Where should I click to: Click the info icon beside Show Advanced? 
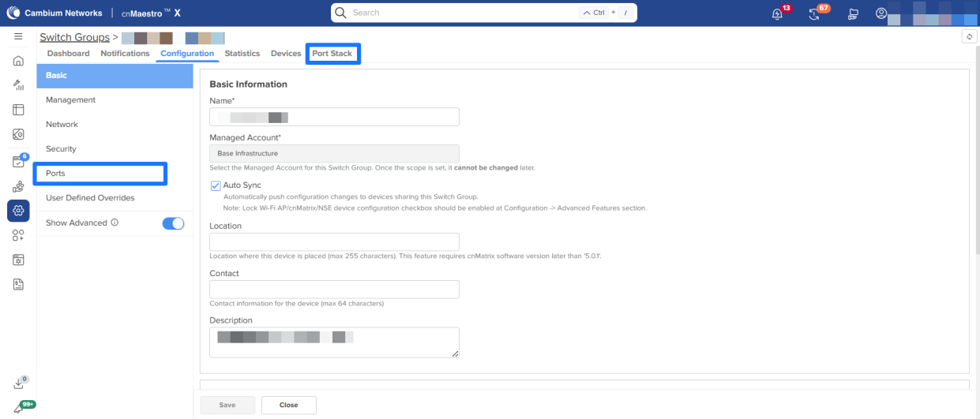tap(115, 223)
